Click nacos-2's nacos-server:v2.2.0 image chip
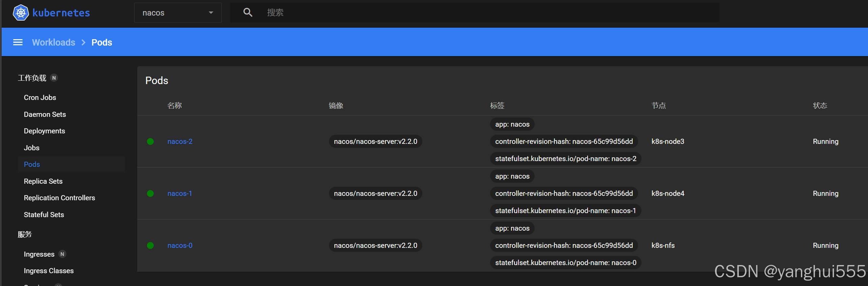Image resolution: width=868 pixels, height=286 pixels. point(376,141)
